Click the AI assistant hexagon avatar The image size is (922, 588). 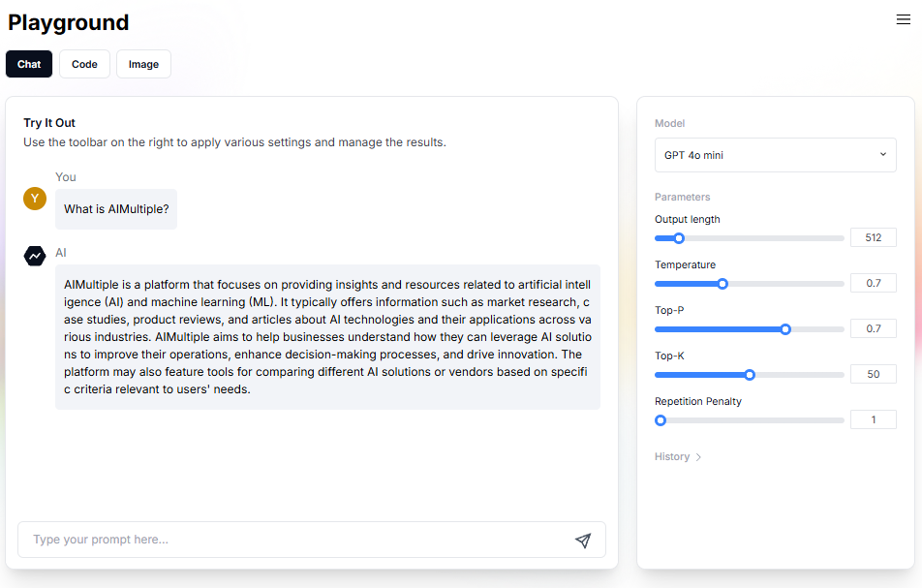click(35, 256)
